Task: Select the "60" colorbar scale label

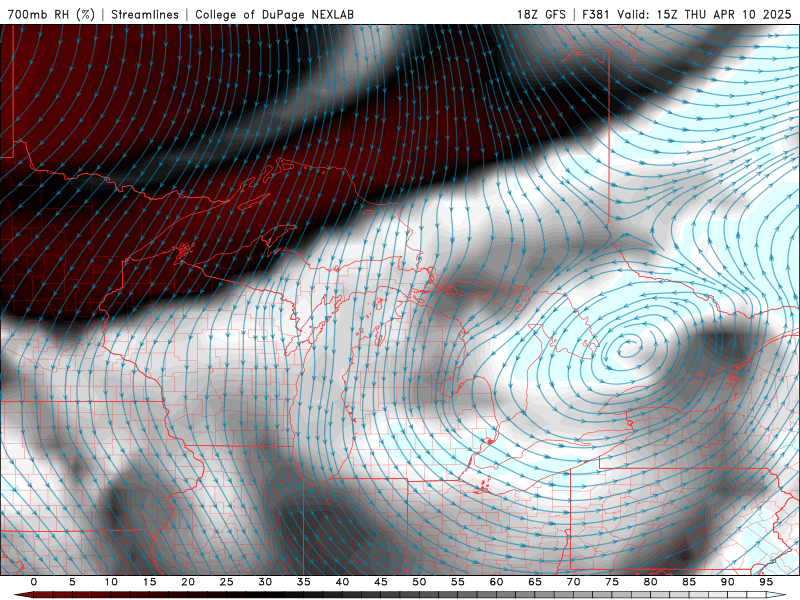Action: 496,582
